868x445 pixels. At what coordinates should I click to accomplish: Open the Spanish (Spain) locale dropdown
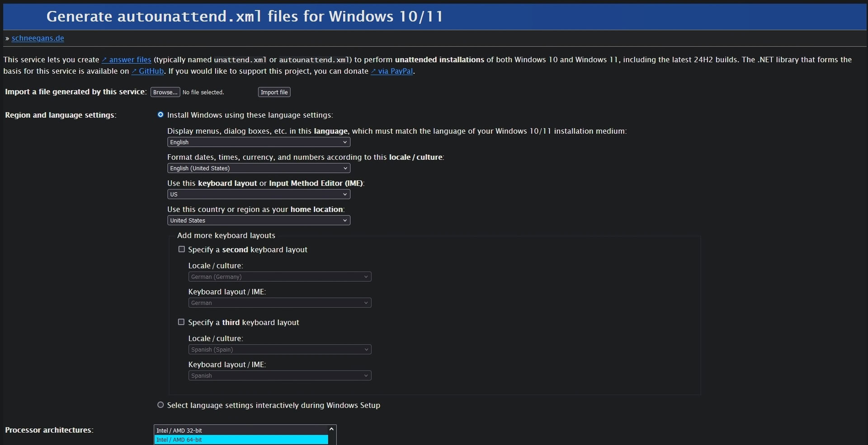tap(279, 350)
